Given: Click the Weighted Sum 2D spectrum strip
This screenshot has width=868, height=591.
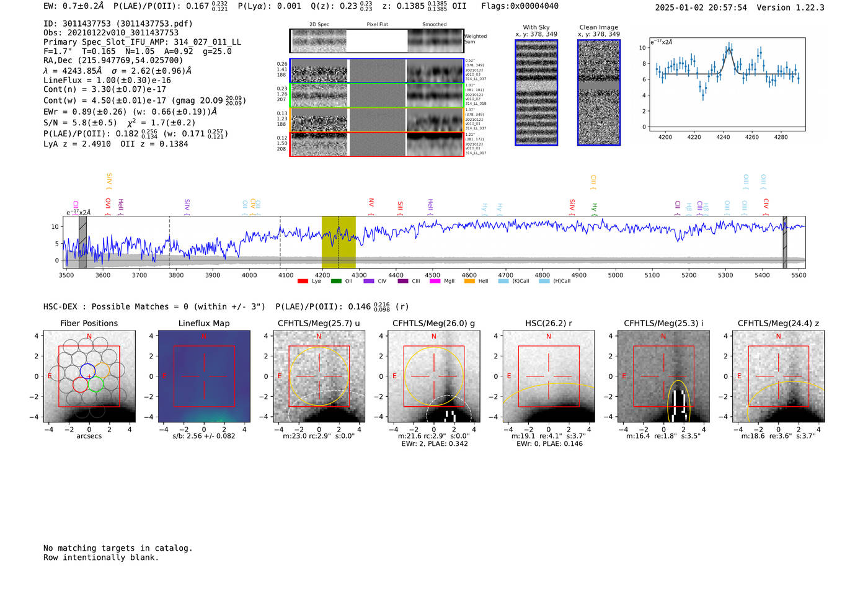Looking at the screenshot, I should pyautogui.click(x=377, y=41).
